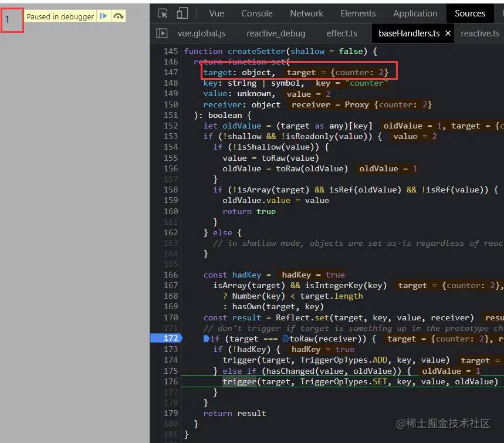
Task: Click the Network panel label
Action: click(x=306, y=13)
